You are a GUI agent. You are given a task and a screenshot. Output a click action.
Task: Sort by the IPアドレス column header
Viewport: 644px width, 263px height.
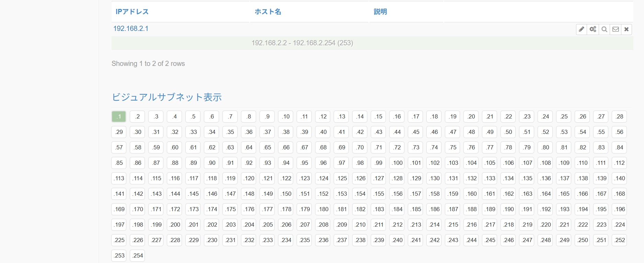(x=132, y=12)
